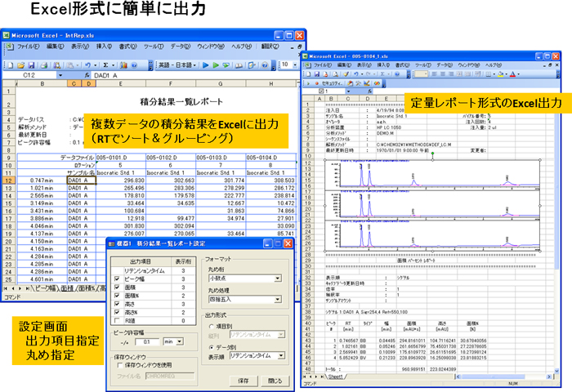Toggle 高さ checkbox in settings dialog

point(117,304)
